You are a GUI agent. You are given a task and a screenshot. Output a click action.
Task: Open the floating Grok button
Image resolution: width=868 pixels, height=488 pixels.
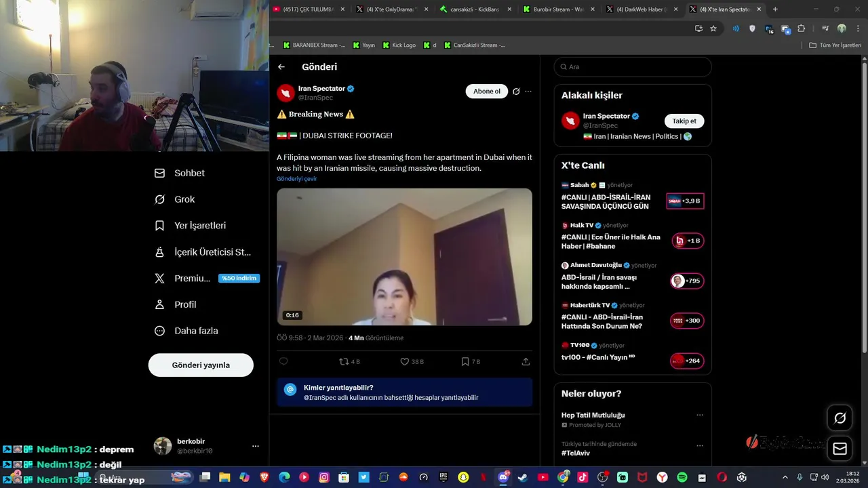point(840,418)
